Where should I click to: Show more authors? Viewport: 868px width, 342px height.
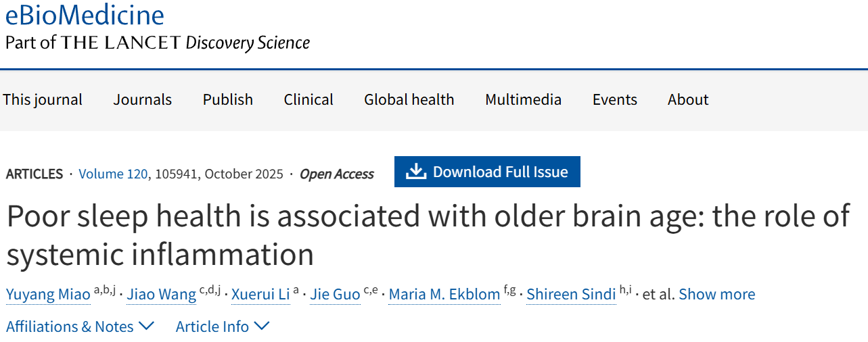pyautogui.click(x=716, y=294)
